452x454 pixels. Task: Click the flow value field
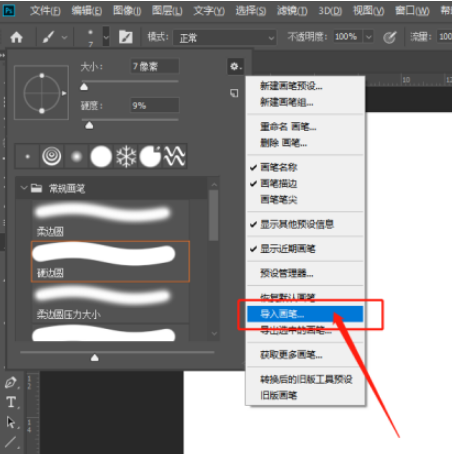click(x=445, y=36)
